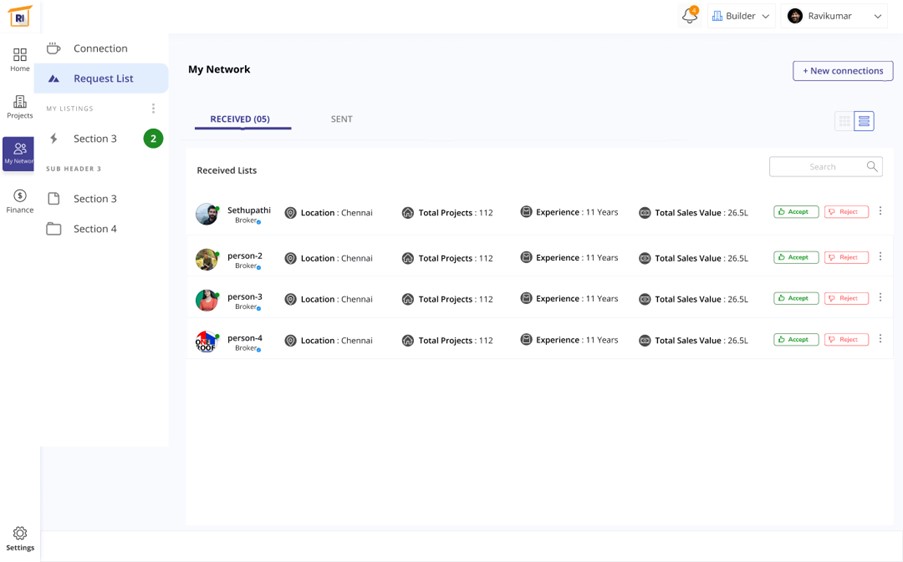Viewport: 903px width, 562px height.
Task: Open the notifications bell icon
Action: pos(689,16)
